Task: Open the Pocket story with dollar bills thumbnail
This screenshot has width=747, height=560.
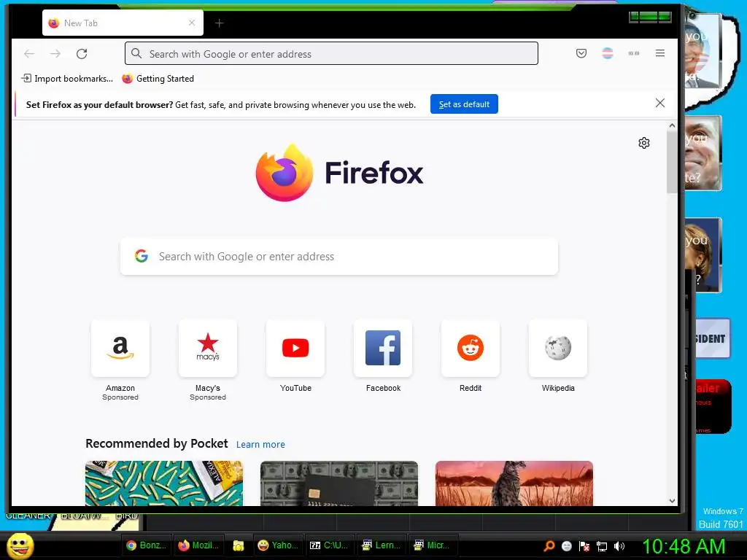Action: pyautogui.click(x=339, y=483)
